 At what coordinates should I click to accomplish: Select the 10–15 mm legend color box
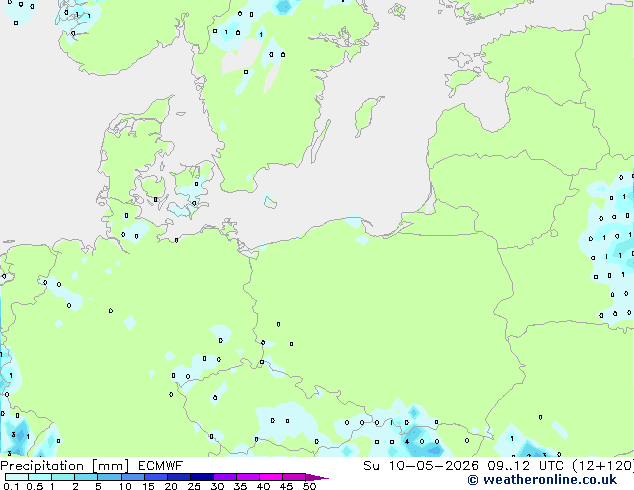[132, 477]
